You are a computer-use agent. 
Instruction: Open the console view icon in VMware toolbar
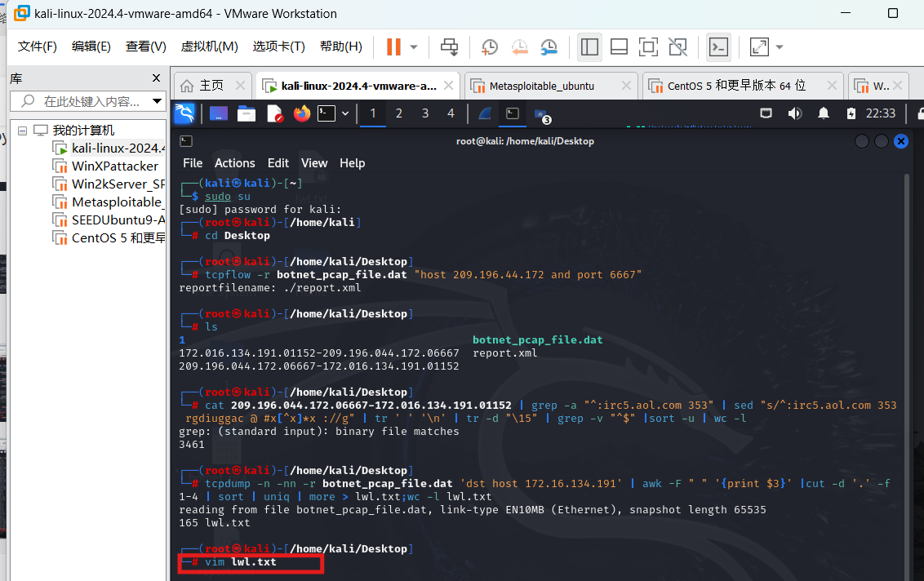(718, 47)
